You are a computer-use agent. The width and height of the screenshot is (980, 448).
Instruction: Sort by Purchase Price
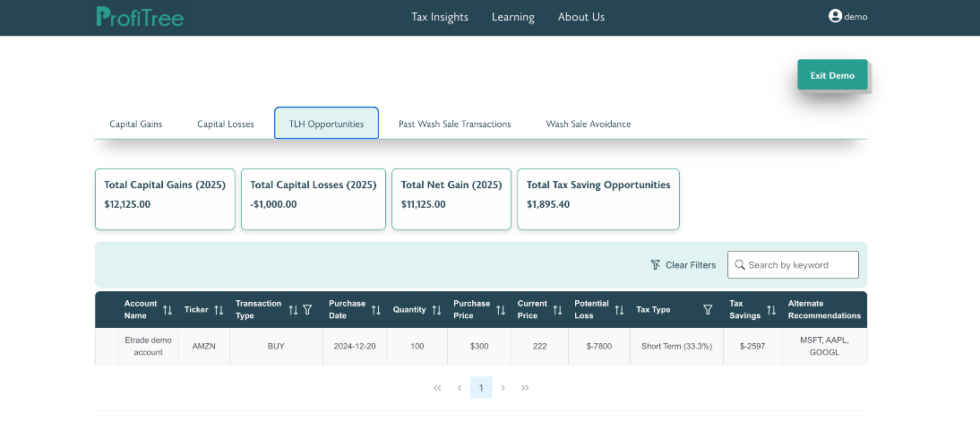coord(501,310)
